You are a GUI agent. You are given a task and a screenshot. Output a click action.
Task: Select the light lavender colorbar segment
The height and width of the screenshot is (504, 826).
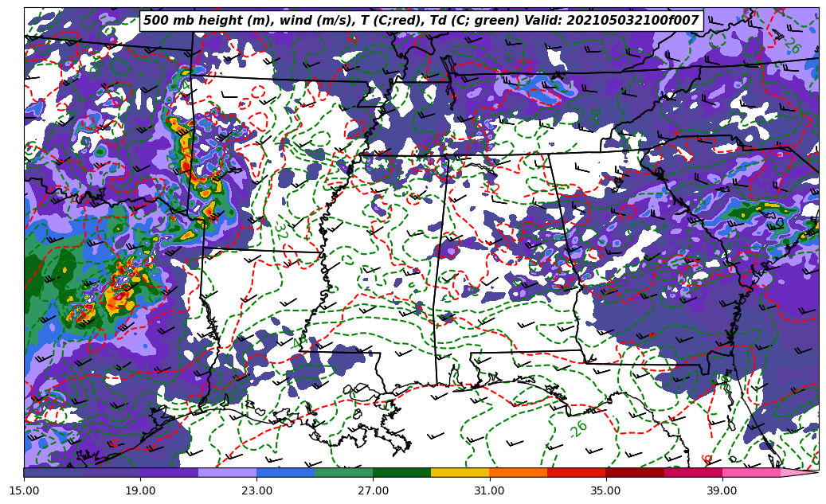pyautogui.click(x=227, y=472)
